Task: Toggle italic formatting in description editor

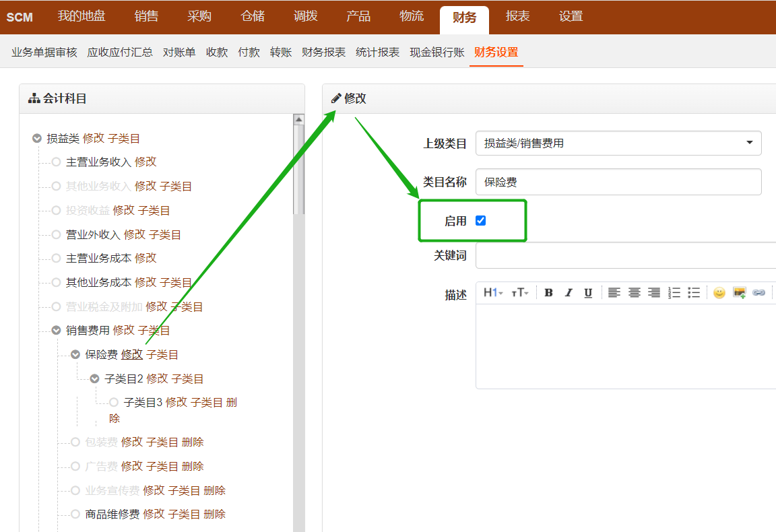Action: (568, 292)
